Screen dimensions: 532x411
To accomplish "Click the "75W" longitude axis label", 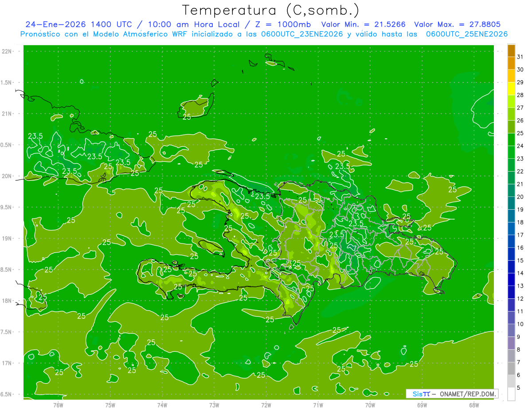I will click(110, 405).
